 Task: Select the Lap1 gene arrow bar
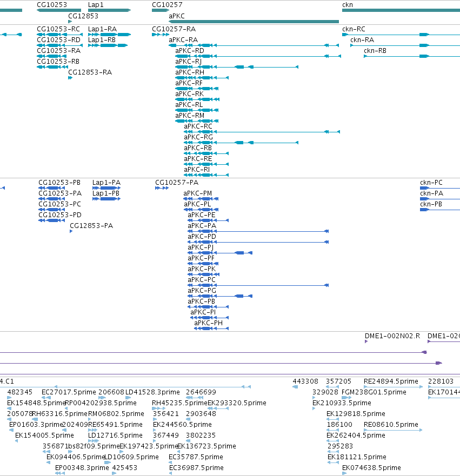pyautogui.click(x=109, y=10)
